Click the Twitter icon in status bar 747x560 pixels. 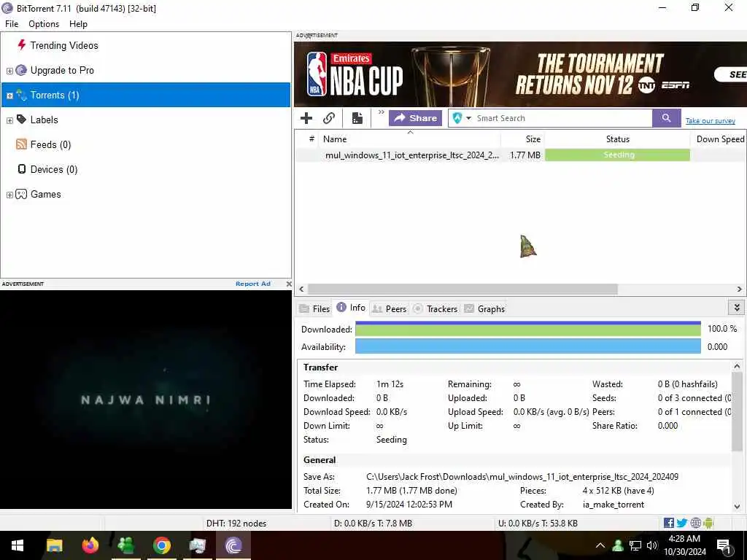point(682,523)
